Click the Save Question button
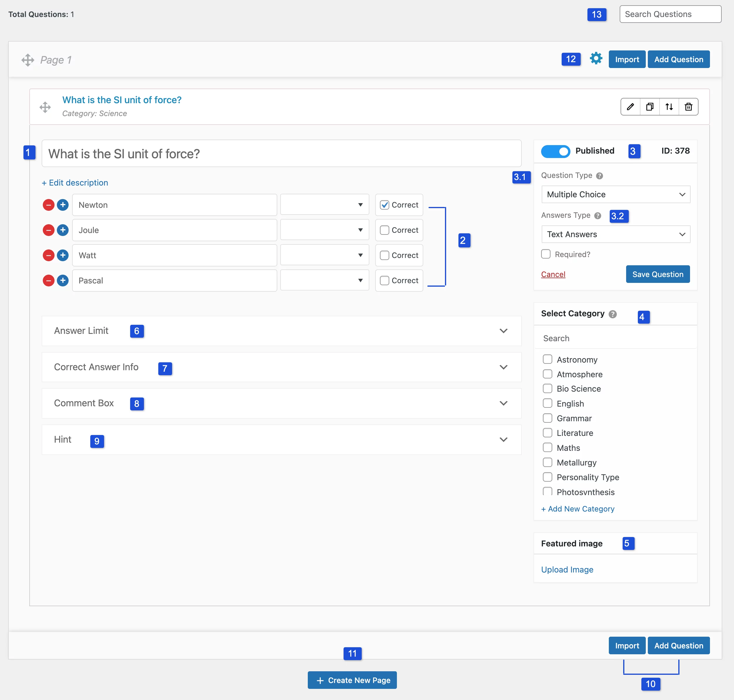Screen dimensions: 734x700 [x=657, y=274]
